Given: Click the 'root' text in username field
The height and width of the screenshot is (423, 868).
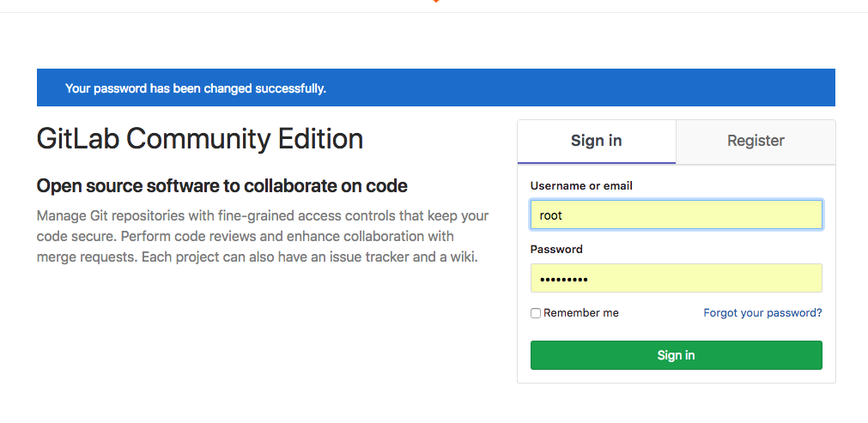Looking at the screenshot, I should coord(550,215).
